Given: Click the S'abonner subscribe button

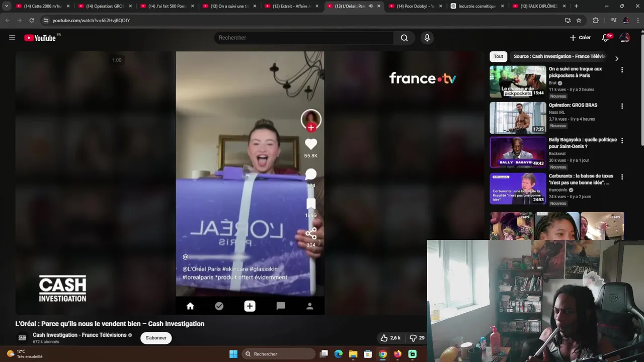Looking at the screenshot, I should (156, 338).
